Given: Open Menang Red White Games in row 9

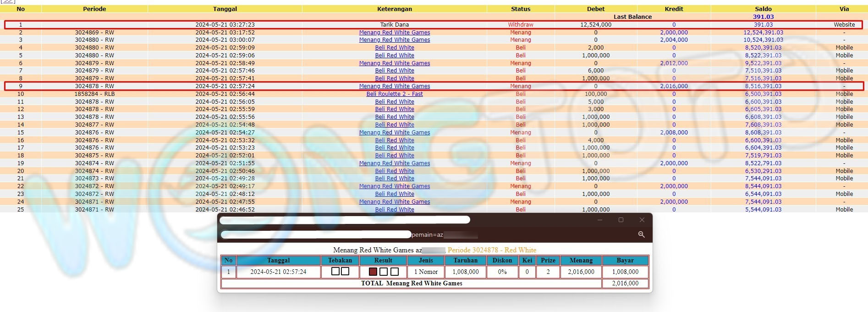Looking at the screenshot, I should pos(394,86).
